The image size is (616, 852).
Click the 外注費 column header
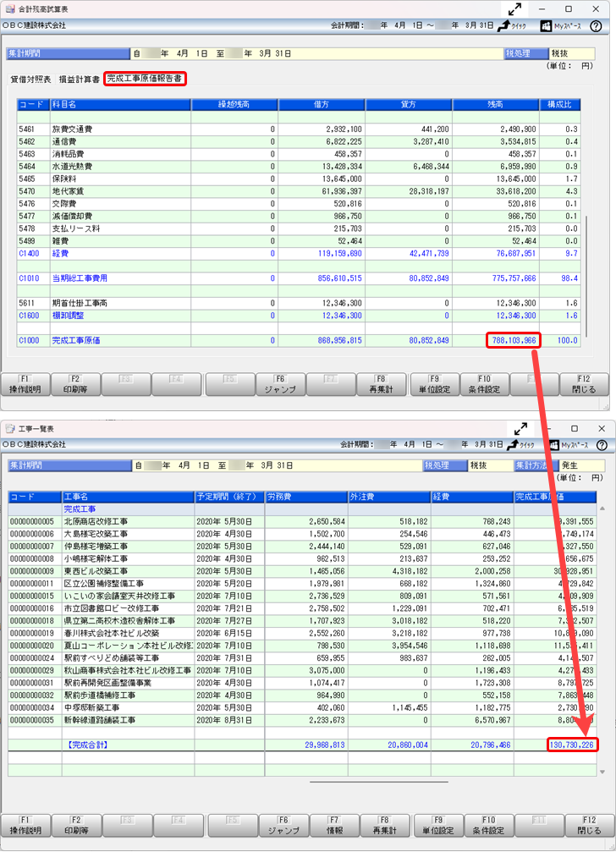389,497
